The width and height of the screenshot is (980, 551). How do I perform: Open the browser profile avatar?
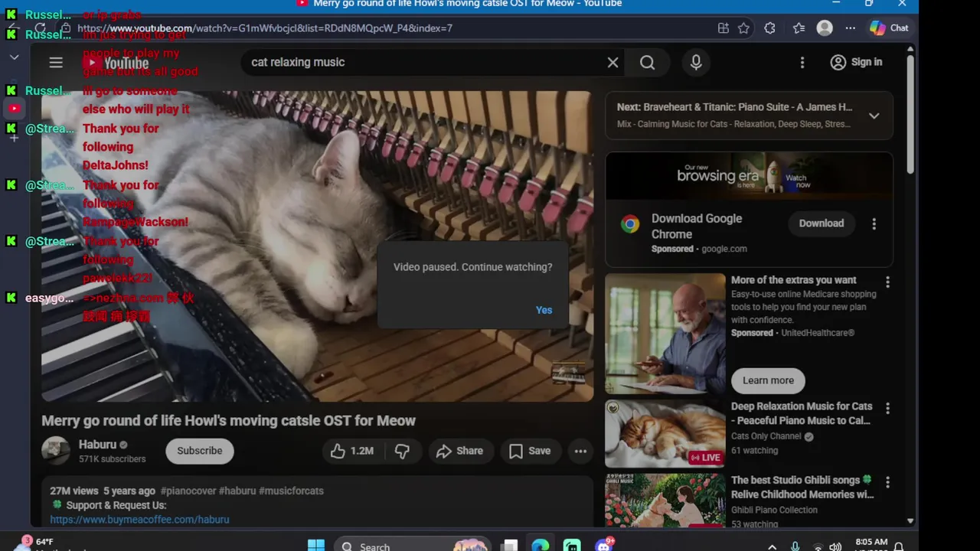825,28
